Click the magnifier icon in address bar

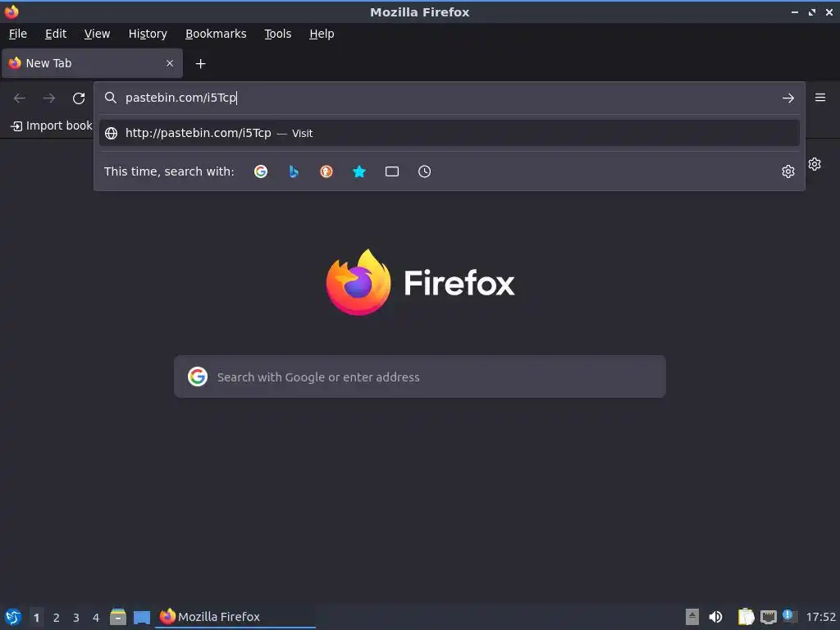[x=111, y=98]
